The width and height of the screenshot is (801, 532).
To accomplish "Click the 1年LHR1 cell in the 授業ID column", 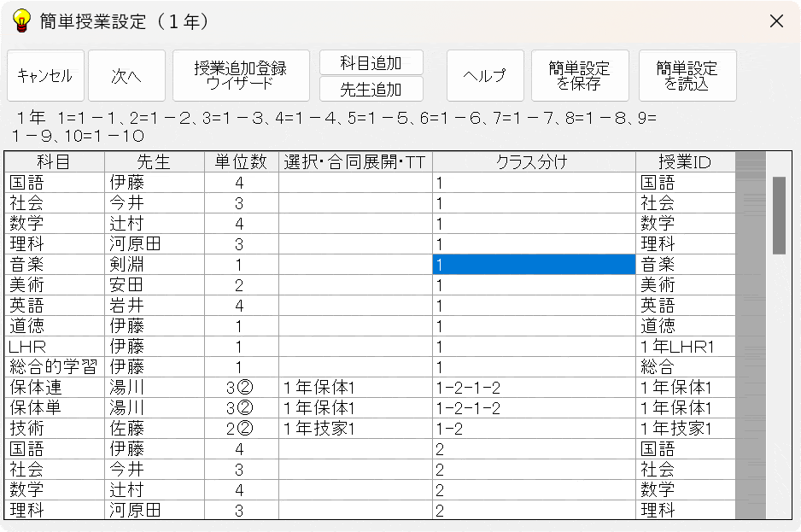I will pos(685,347).
